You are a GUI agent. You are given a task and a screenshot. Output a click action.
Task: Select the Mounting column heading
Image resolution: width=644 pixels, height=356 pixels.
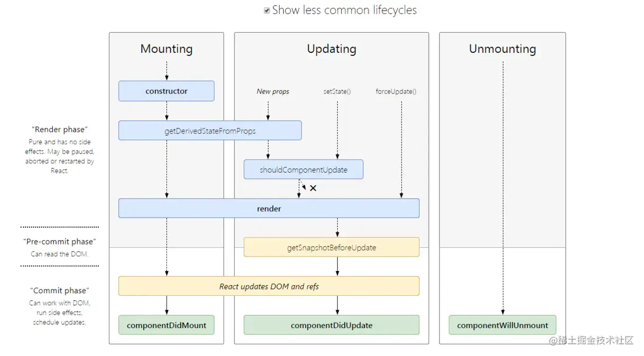166,49
